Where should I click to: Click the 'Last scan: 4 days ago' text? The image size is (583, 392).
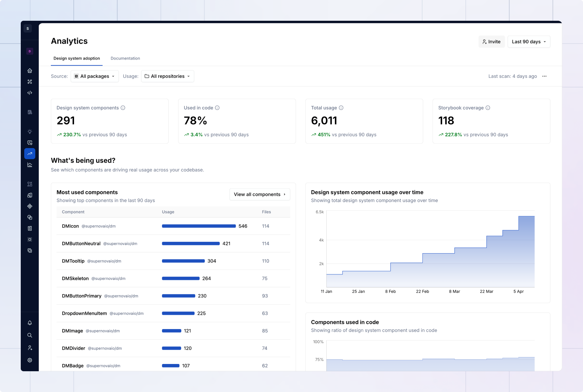(x=512, y=76)
